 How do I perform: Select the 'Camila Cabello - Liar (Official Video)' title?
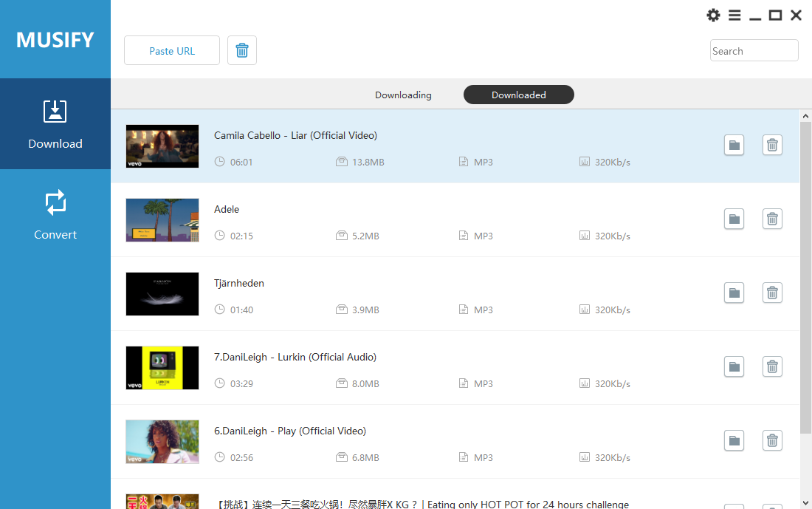click(296, 135)
